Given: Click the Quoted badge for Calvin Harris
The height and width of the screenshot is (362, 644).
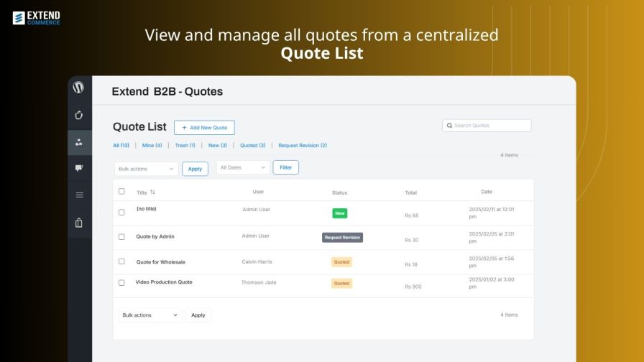Looking at the screenshot, I should click(x=341, y=262).
